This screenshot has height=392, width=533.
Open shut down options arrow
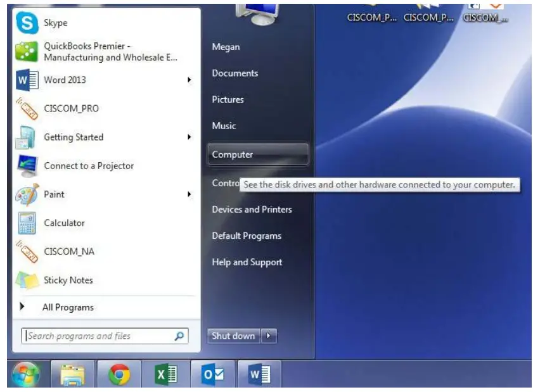pyautogui.click(x=269, y=336)
